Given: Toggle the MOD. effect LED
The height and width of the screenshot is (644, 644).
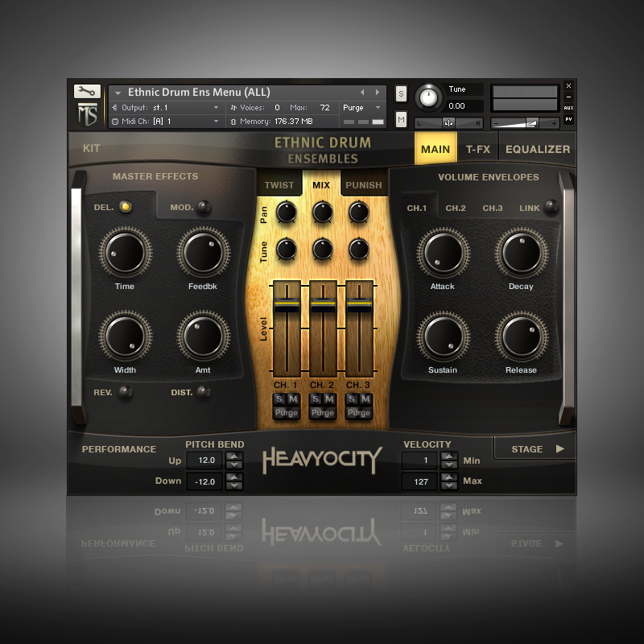Looking at the screenshot, I should [x=204, y=207].
